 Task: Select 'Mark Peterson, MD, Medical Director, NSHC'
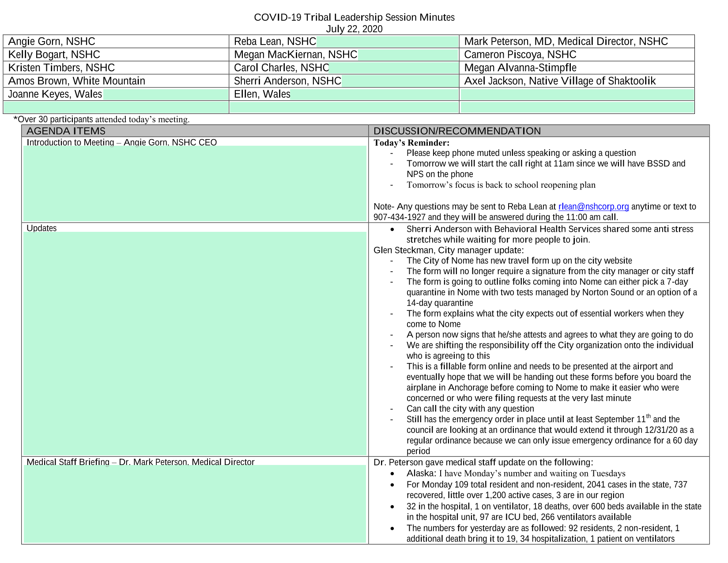point(566,42)
